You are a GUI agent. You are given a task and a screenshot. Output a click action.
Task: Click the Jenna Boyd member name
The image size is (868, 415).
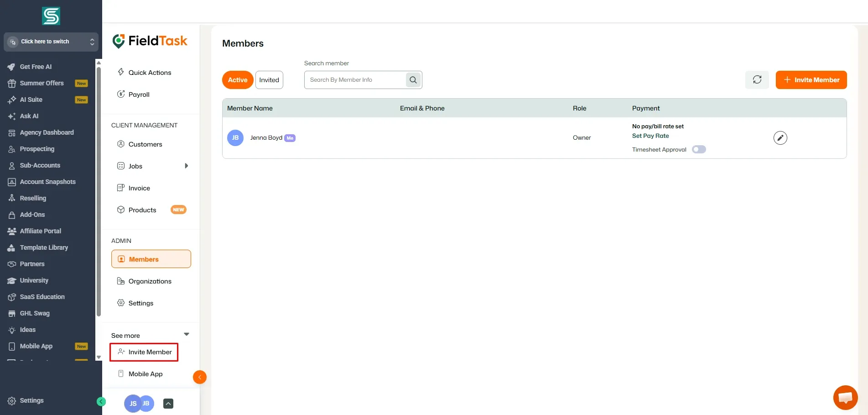pyautogui.click(x=266, y=138)
